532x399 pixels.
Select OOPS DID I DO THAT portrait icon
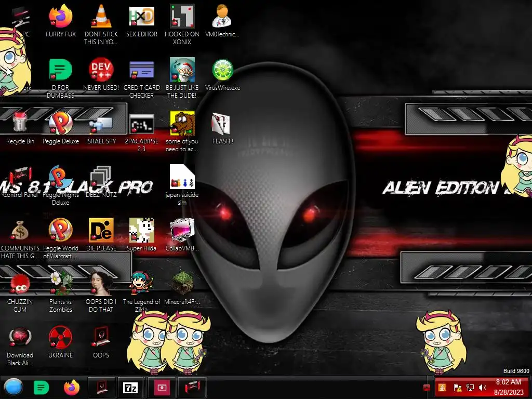point(101,284)
